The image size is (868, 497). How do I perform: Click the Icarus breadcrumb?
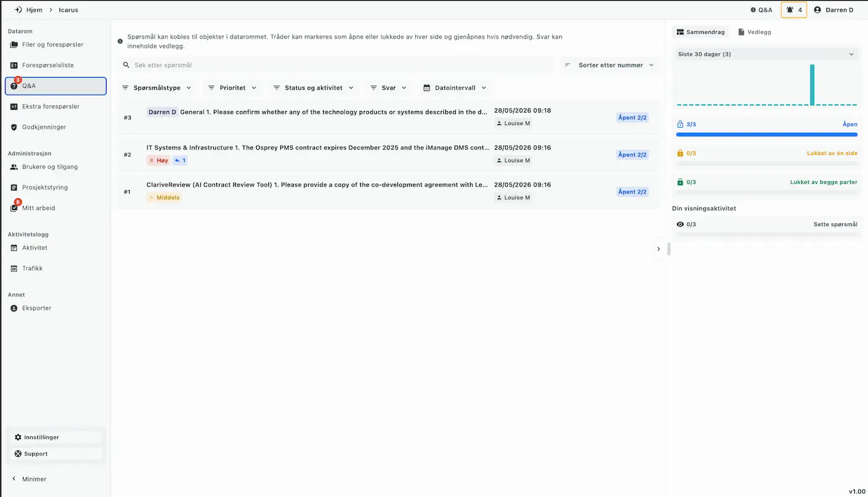tap(69, 10)
